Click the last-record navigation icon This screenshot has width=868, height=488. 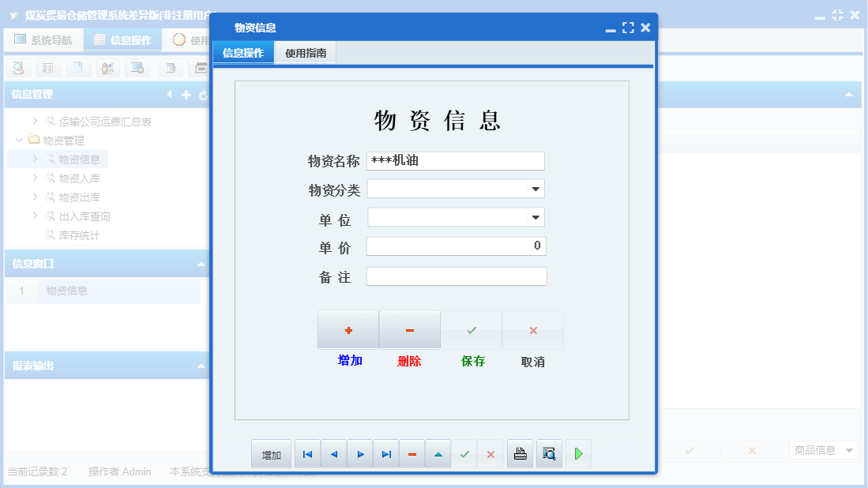point(385,453)
